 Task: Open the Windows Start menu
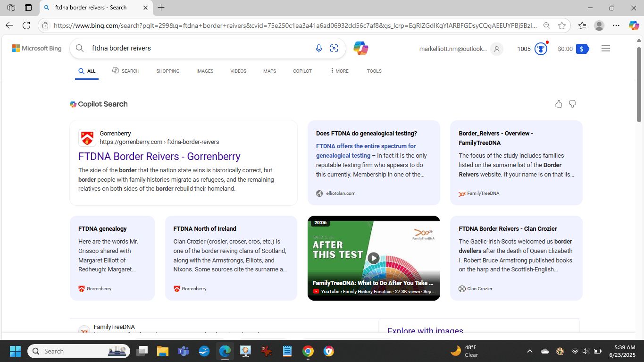click(15, 351)
